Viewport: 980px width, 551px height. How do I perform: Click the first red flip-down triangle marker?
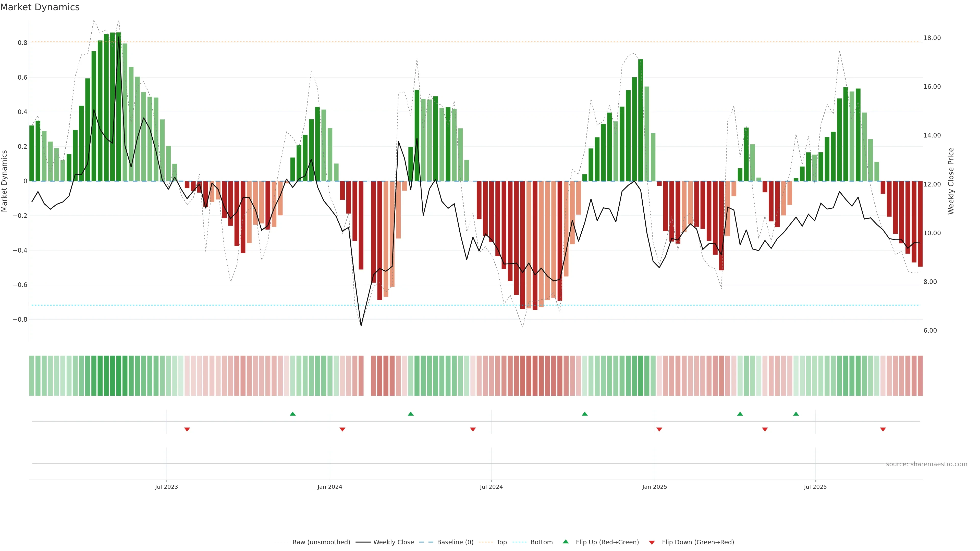187,429
